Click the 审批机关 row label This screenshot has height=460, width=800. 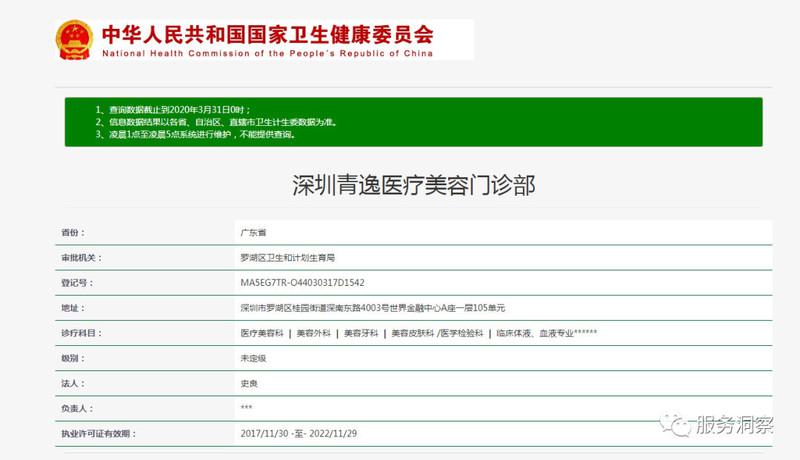(x=82, y=257)
